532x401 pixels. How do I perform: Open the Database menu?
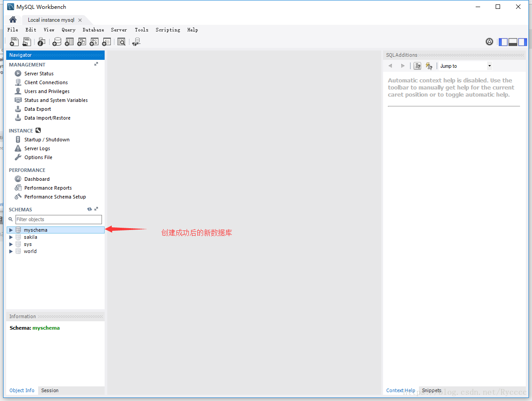(x=94, y=30)
